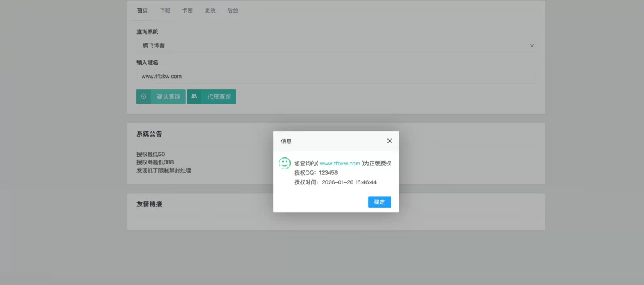Image resolution: width=644 pixels, height=285 pixels.
Task: Click the checkmark icon on 确认查询
Action: tap(143, 96)
